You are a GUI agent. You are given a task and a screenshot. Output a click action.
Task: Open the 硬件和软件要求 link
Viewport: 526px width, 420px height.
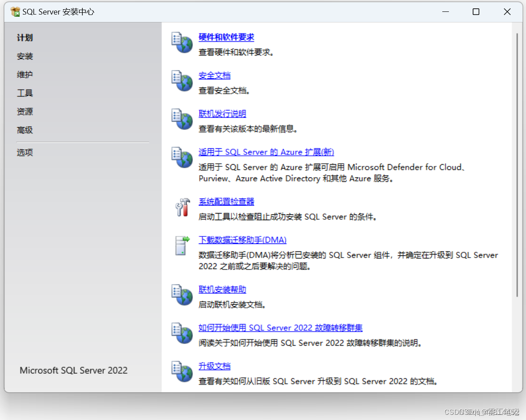coord(226,37)
